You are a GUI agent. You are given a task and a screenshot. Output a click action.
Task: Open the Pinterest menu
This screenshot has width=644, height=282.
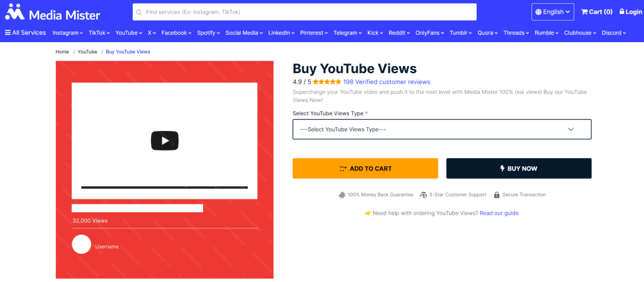coord(314,33)
